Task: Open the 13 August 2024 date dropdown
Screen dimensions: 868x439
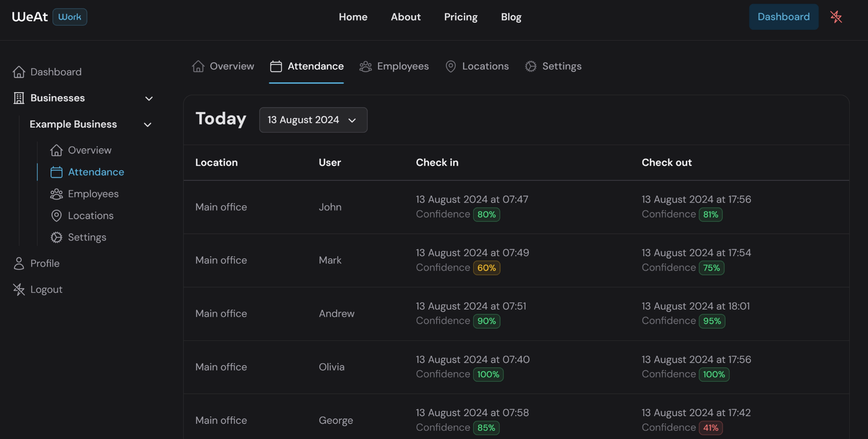Action: coord(313,120)
